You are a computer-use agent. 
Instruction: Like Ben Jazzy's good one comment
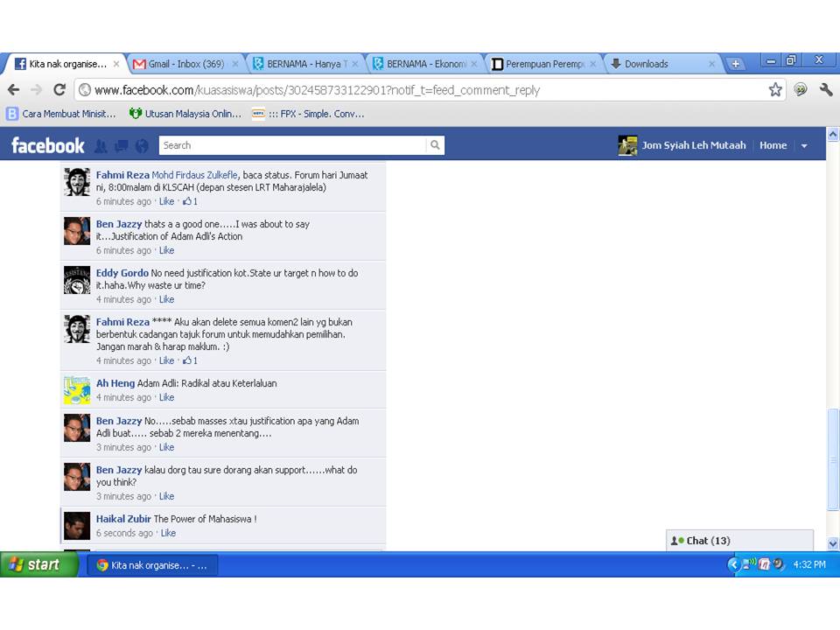166,250
